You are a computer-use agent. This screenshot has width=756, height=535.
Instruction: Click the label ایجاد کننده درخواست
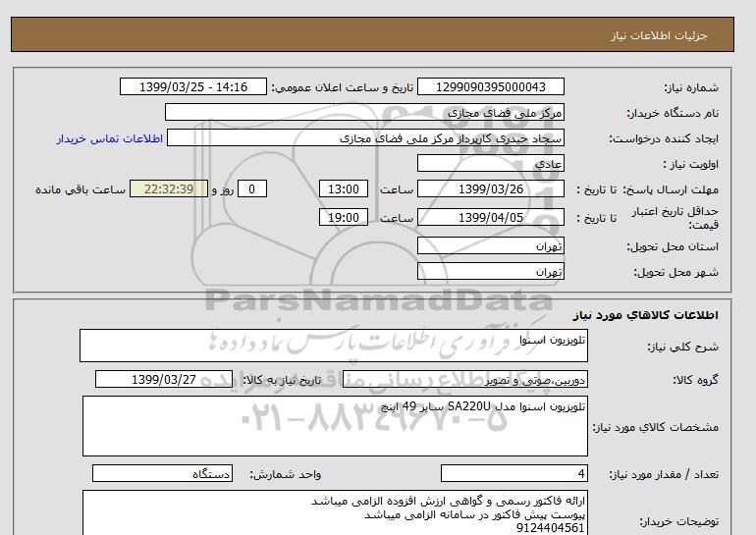[x=664, y=138]
